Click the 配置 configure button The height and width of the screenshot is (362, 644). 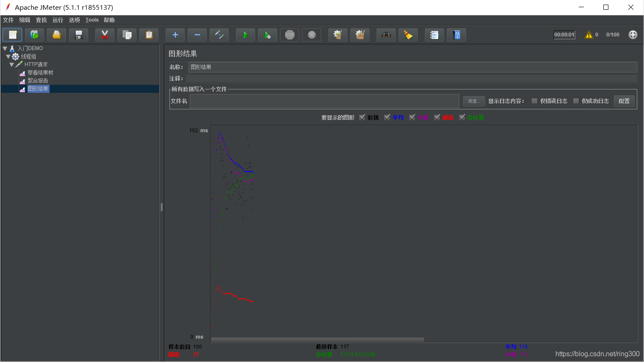[624, 101]
